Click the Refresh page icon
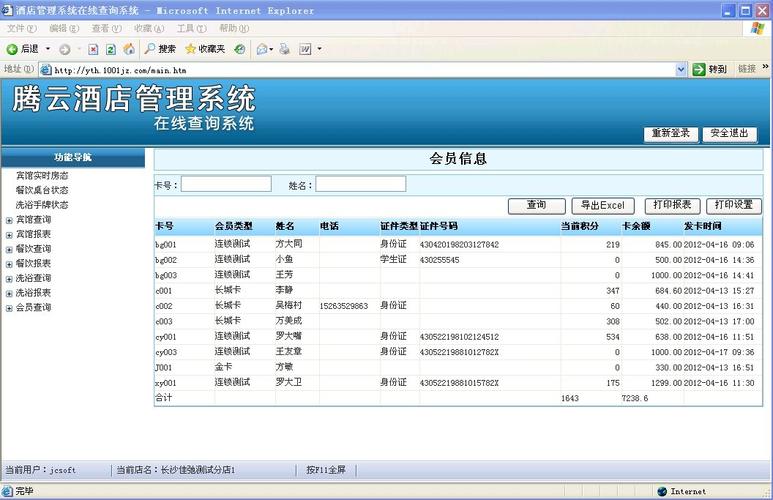773x500 pixels. pyautogui.click(x=111, y=49)
